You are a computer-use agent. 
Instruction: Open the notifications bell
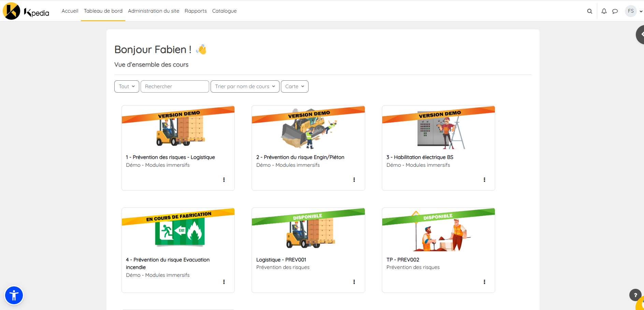[x=604, y=11]
